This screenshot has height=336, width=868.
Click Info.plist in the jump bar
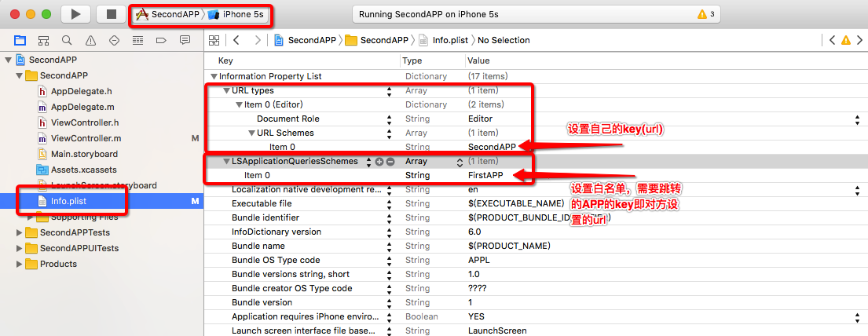pyautogui.click(x=444, y=40)
